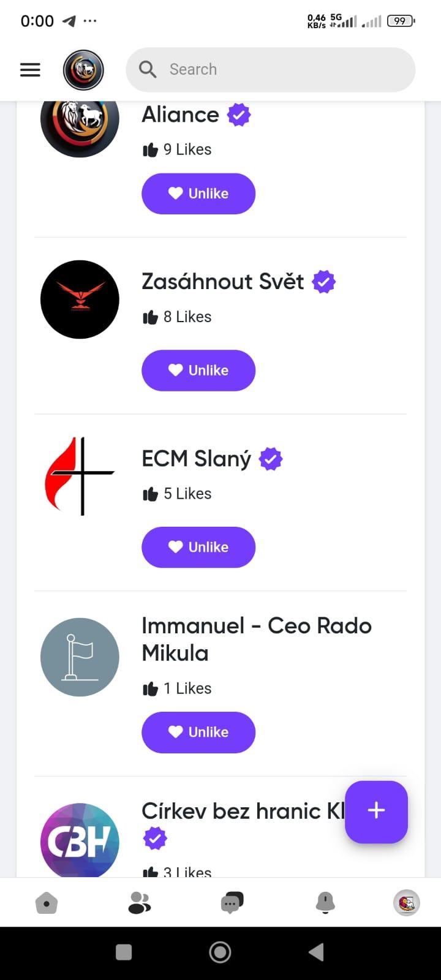Open Církev bez hranic page title
This screenshot has height=980, width=441.
pos(243,811)
